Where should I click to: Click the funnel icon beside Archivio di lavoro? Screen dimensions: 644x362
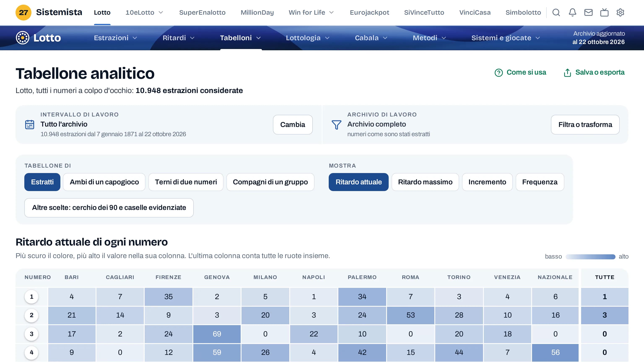[x=336, y=125]
